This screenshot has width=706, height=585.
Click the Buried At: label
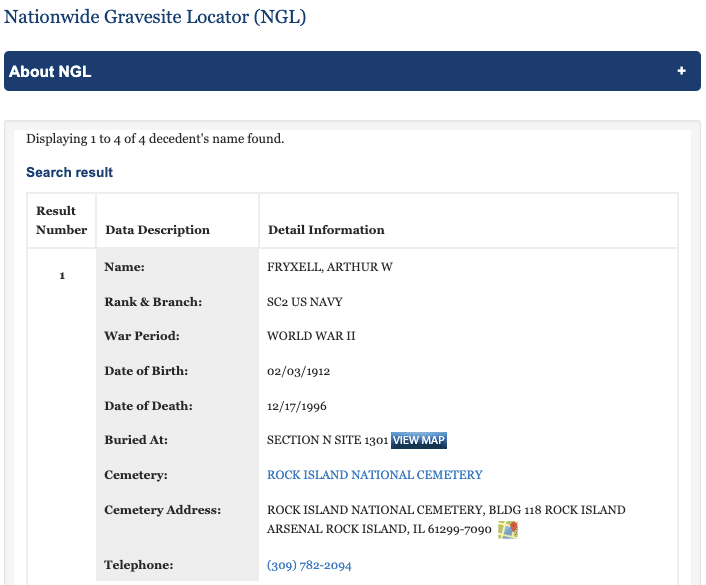click(x=136, y=440)
